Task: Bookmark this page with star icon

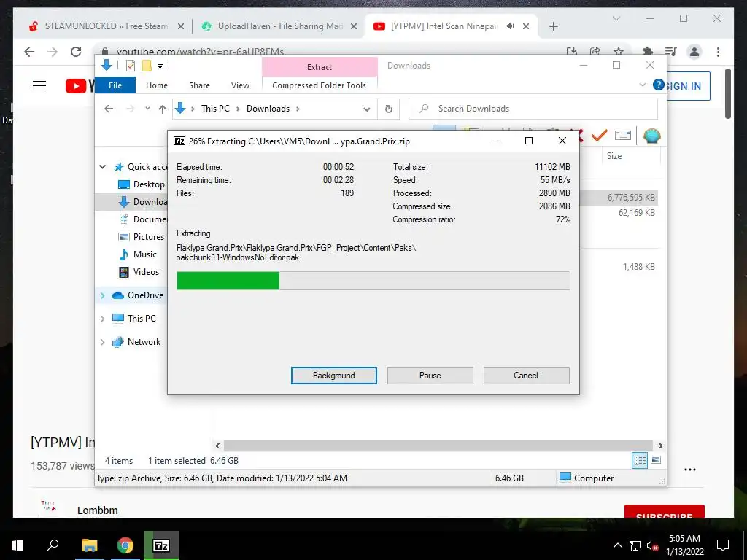Action: click(x=619, y=52)
